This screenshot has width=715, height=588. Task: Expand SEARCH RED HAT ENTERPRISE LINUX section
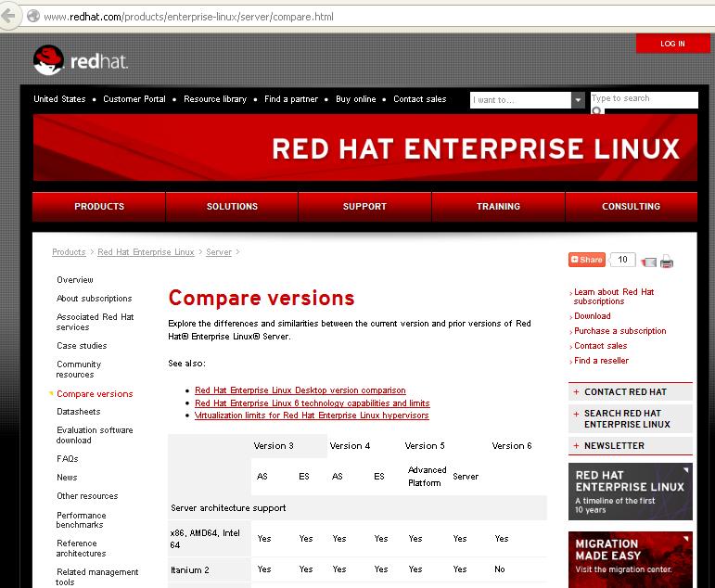click(x=631, y=418)
